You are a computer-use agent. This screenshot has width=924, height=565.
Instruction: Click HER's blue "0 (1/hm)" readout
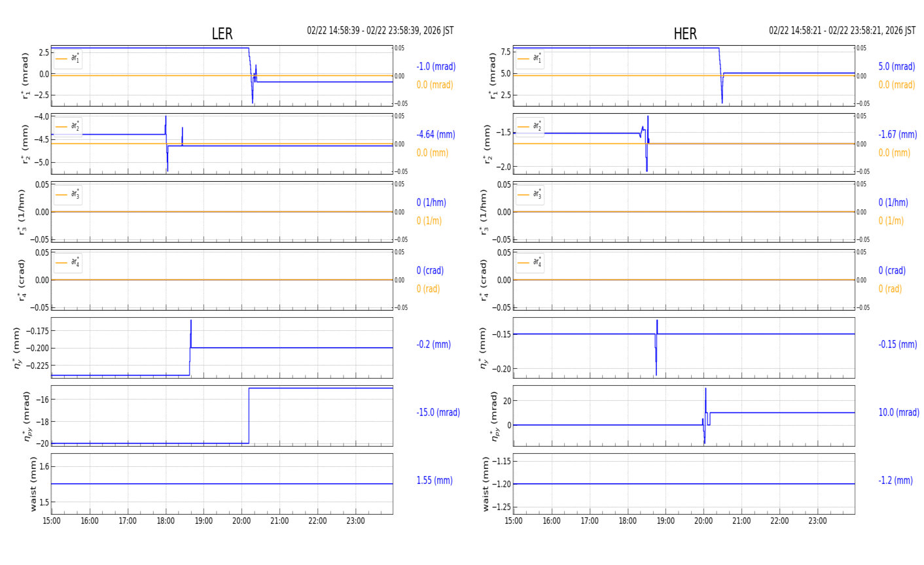point(893,203)
